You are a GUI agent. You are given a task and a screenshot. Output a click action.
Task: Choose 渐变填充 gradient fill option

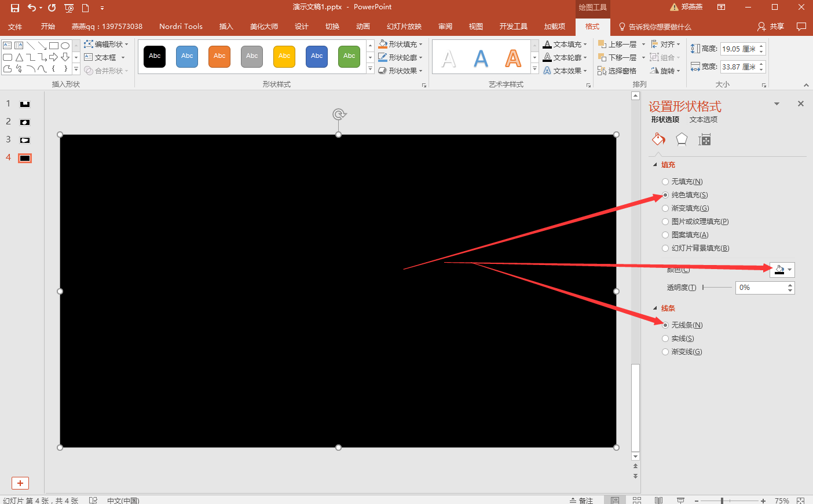[665, 208]
